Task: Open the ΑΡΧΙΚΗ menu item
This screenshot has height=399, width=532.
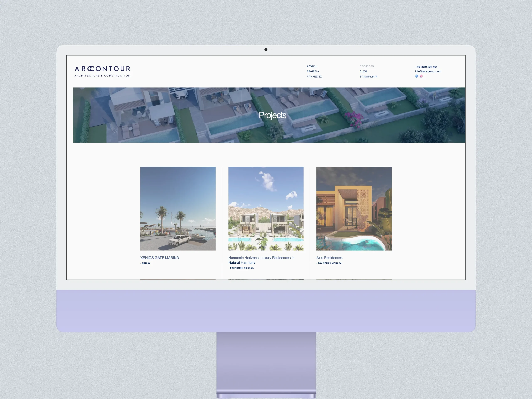Action: pyautogui.click(x=312, y=66)
